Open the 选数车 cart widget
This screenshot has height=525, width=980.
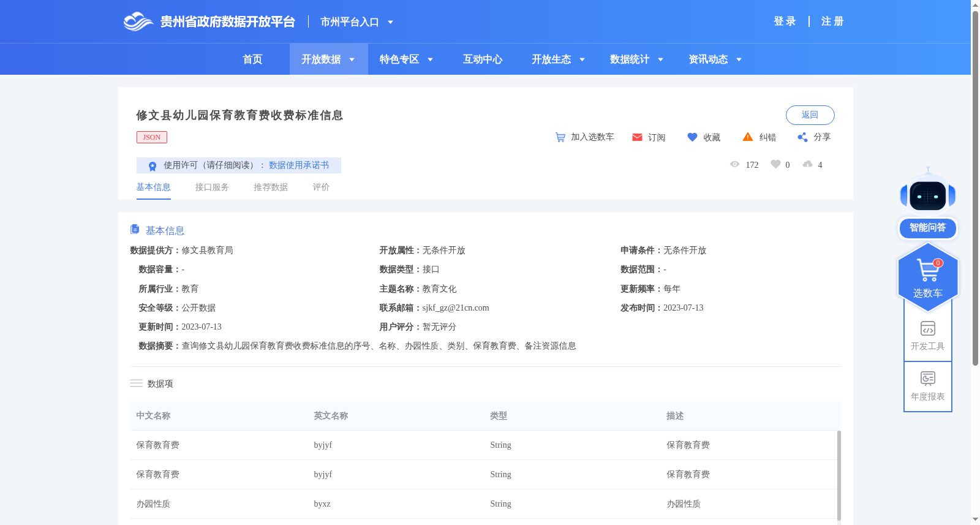point(928,277)
